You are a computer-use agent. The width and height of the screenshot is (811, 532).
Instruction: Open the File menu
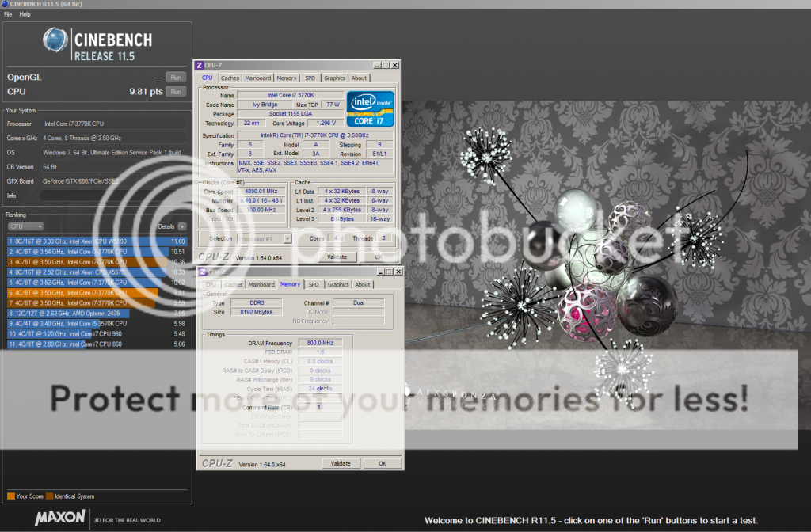8,14
